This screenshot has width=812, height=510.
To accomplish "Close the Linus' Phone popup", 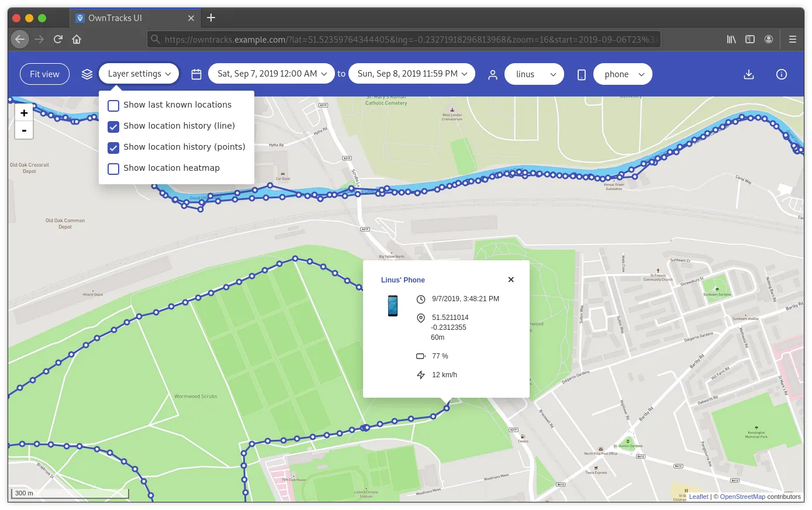I will (x=511, y=280).
